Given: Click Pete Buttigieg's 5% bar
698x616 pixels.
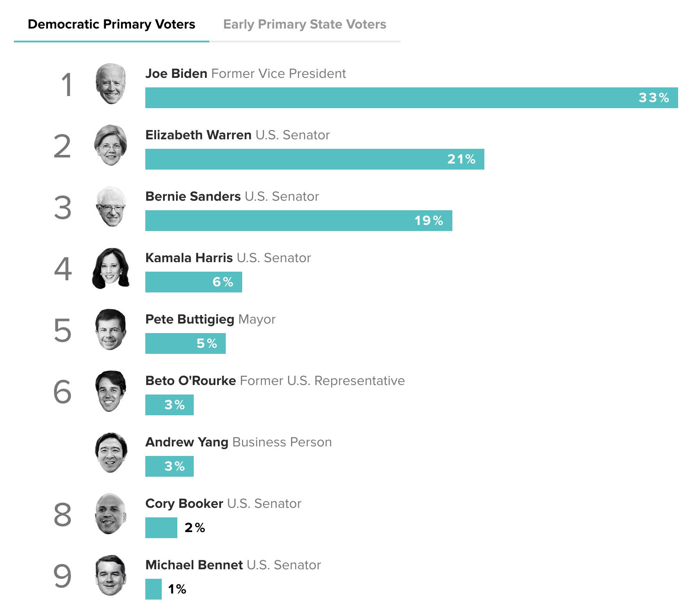Looking at the screenshot, I should pyautogui.click(x=185, y=343).
